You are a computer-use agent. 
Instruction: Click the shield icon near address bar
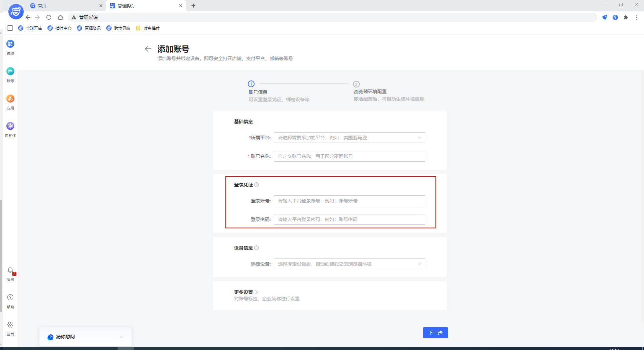pos(605,17)
